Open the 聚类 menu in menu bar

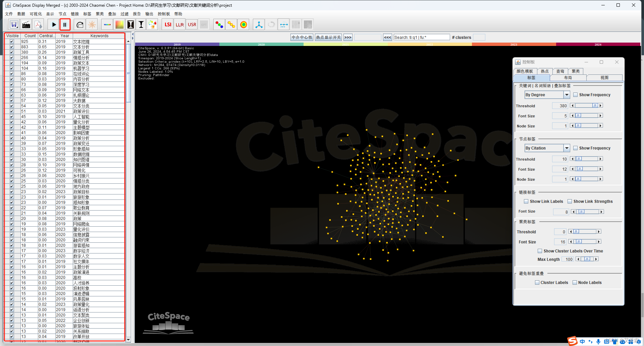pos(100,14)
